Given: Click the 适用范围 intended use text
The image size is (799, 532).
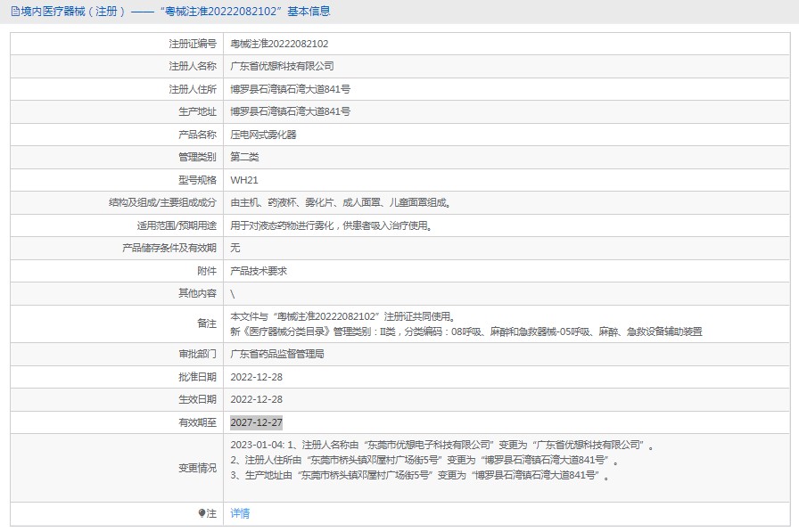Looking at the screenshot, I should (332, 225).
